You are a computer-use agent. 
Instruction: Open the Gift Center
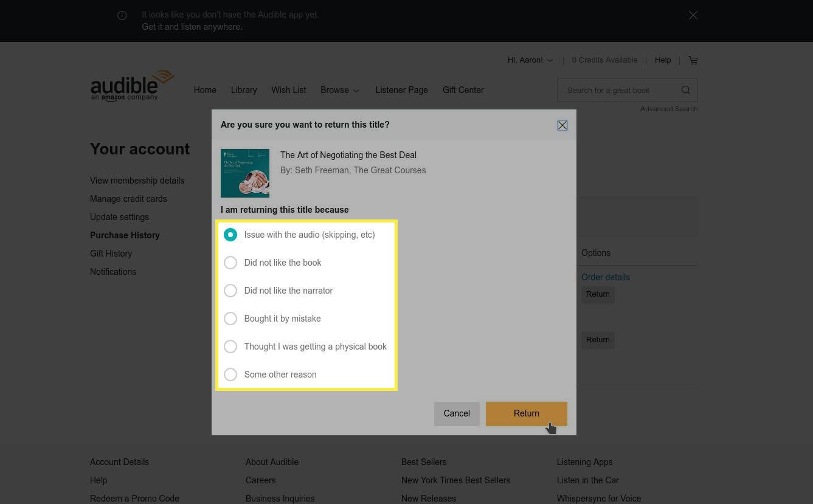point(463,90)
